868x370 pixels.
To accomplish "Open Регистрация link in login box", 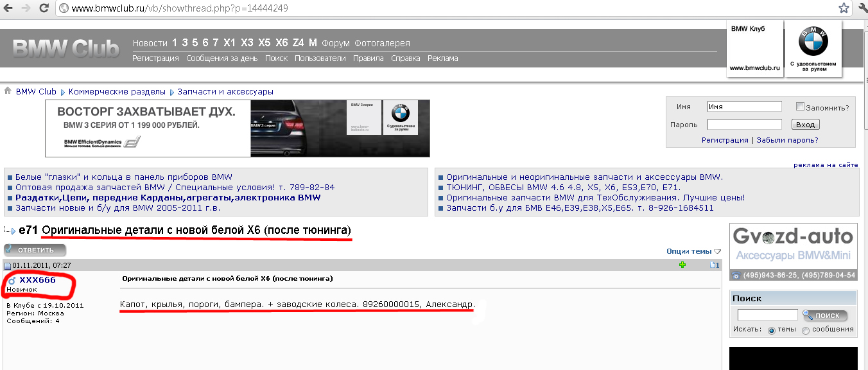I will click(x=725, y=140).
